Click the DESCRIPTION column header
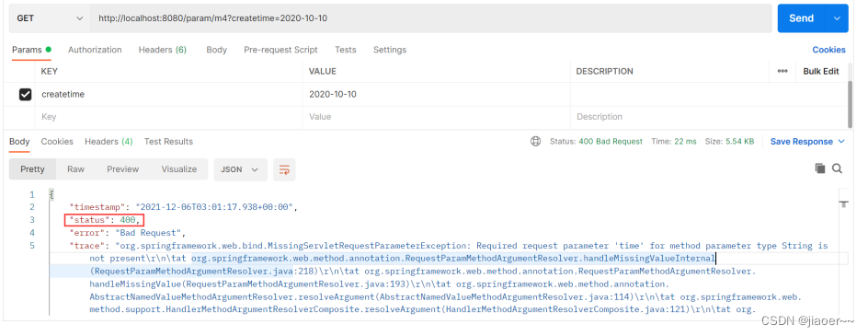Image resolution: width=868 pixels, height=336 pixels. click(x=604, y=71)
